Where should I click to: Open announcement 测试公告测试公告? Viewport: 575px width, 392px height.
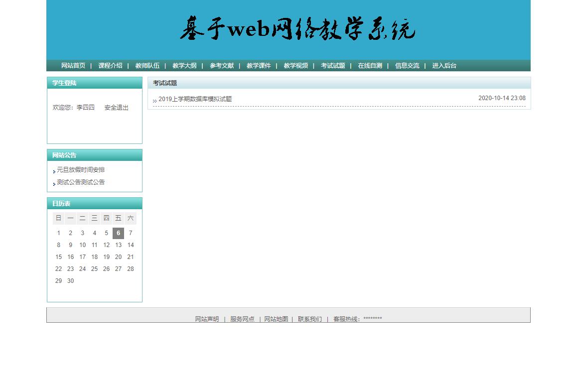[81, 182]
